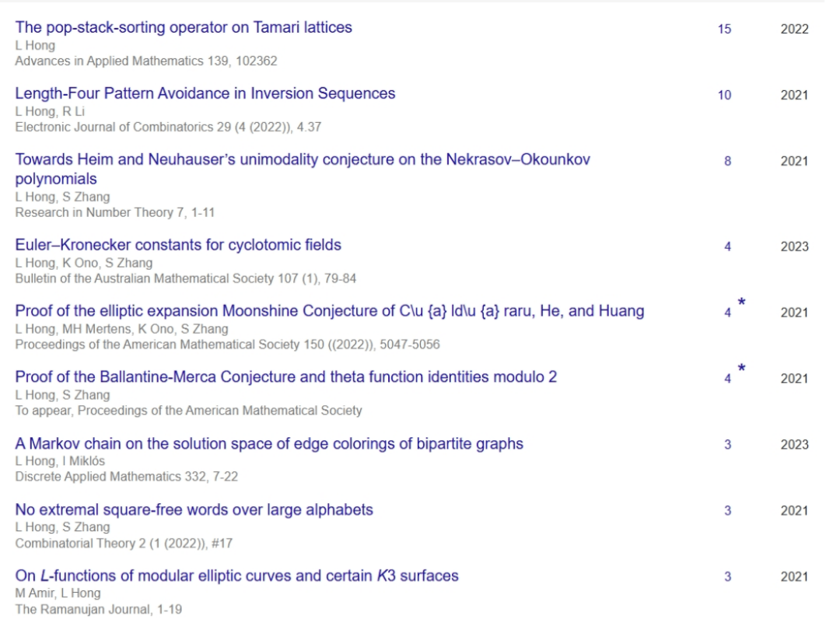The image size is (840, 623).
Task: Click the asterisk beside the Ballantine-Merca citation count
Action: [x=742, y=368]
